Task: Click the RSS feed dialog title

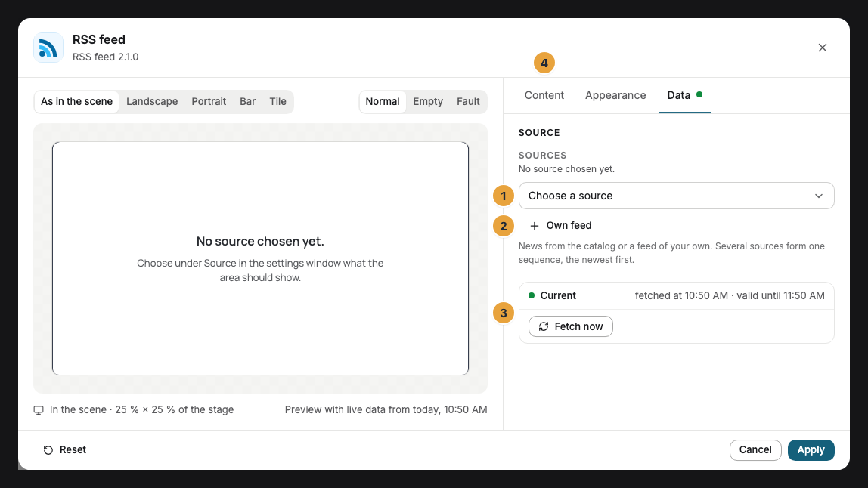Action: [x=99, y=39]
